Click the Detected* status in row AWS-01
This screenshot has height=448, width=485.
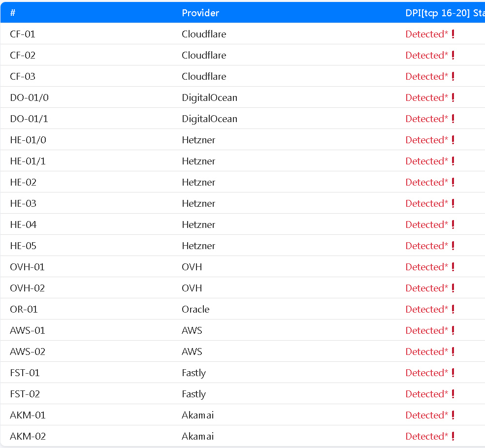point(426,330)
